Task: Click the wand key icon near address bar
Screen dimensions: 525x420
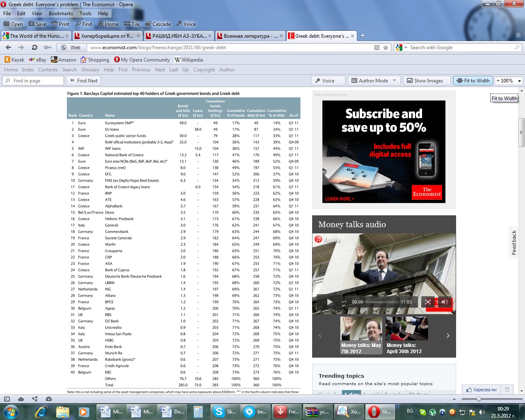Action: pos(48,48)
